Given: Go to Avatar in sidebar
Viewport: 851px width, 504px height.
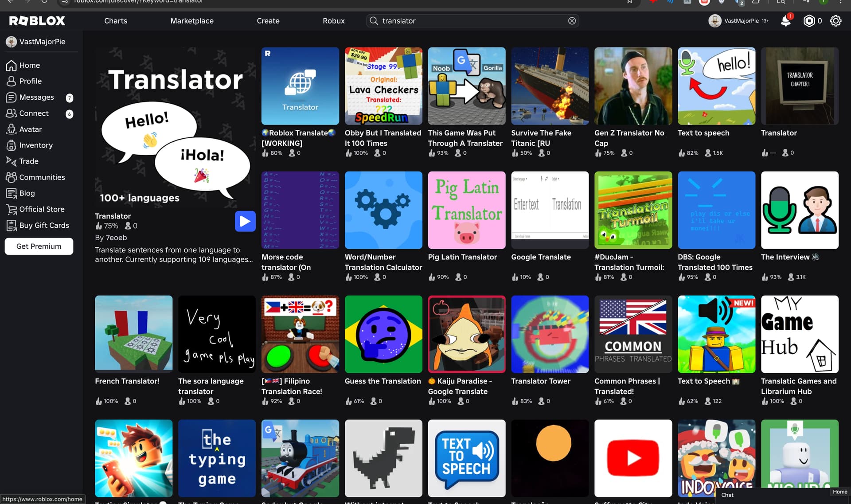Looking at the screenshot, I should [30, 129].
